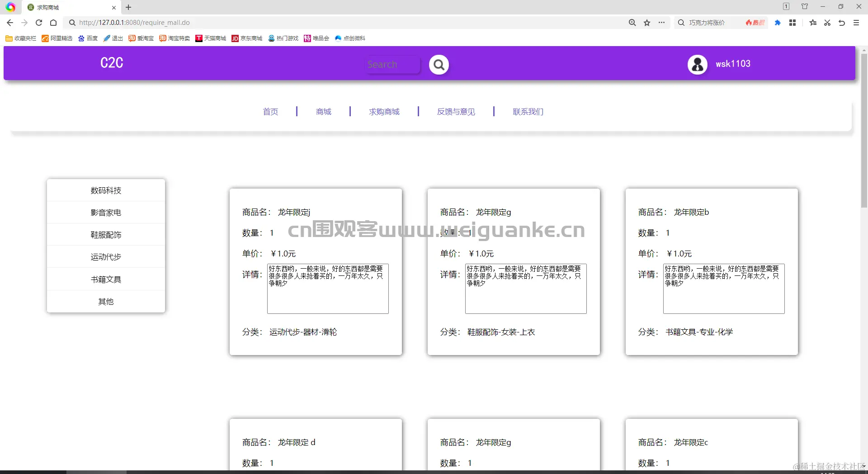Click the browser forward arrow

24,23
